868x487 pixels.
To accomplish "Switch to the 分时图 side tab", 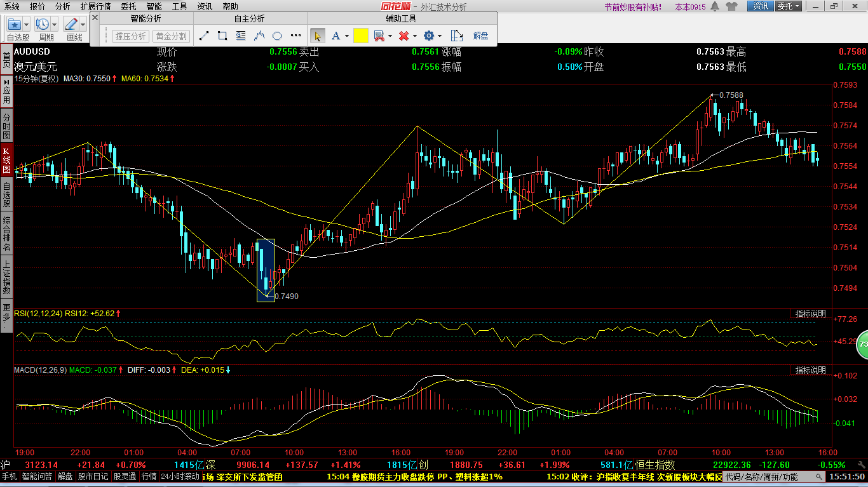I will [6, 125].
